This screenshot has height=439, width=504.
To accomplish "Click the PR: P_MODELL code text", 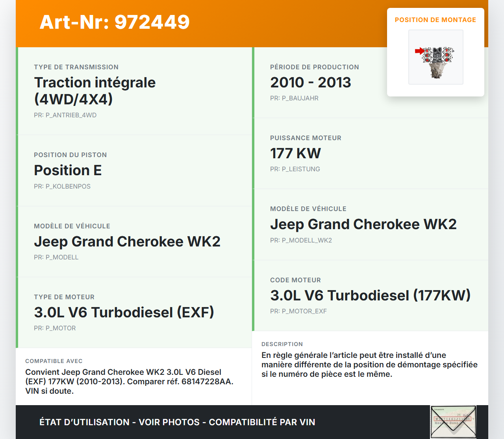I will [x=56, y=257].
